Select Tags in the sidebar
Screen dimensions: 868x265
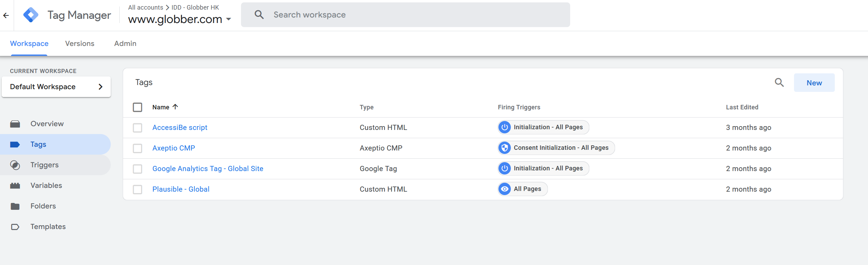click(x=55, y=144)
